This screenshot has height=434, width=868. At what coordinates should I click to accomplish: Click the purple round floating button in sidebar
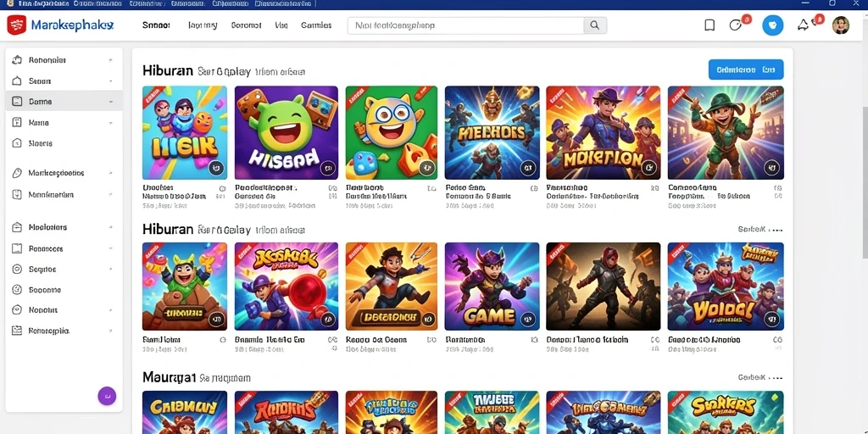coord(107,396)
